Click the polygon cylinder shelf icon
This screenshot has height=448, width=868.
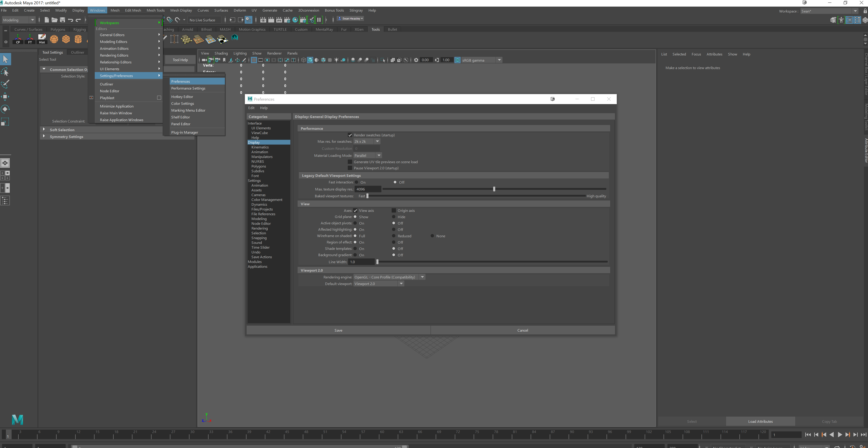(x=78, y=39)
